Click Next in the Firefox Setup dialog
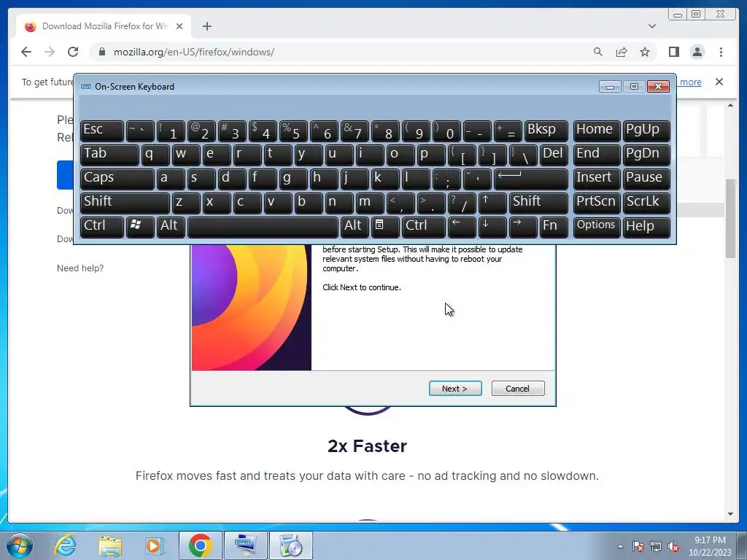 coord(455,389)
